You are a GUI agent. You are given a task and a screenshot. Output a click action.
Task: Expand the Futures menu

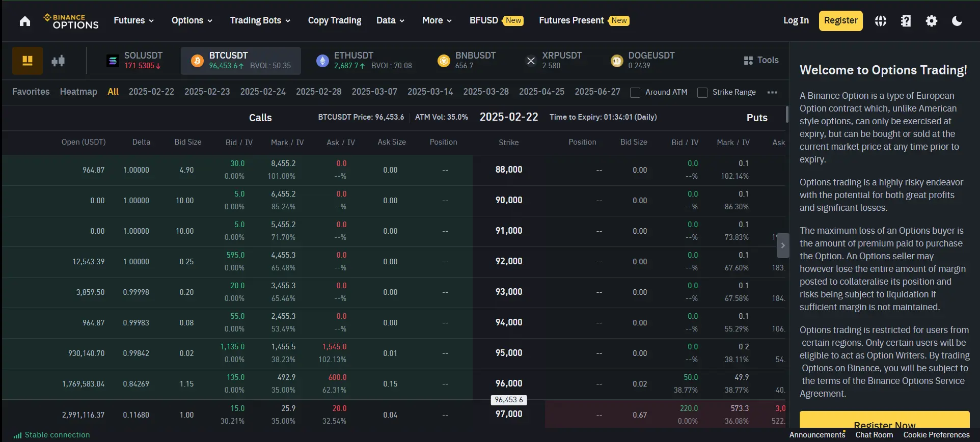133,20
